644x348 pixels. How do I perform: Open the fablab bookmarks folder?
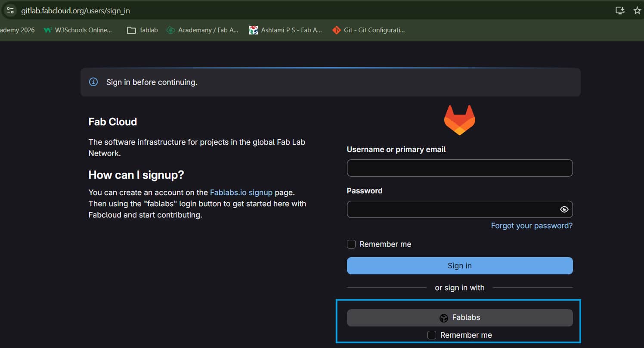pyautogui.click(x=142, y=30)
